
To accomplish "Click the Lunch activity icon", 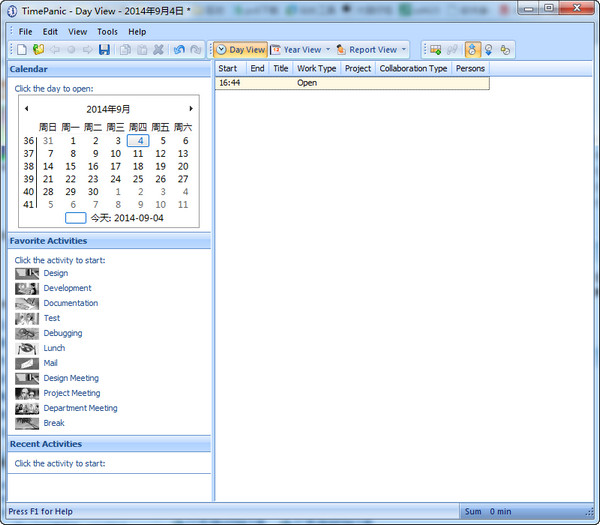I will pyautogui.click(x=27, y=348).
